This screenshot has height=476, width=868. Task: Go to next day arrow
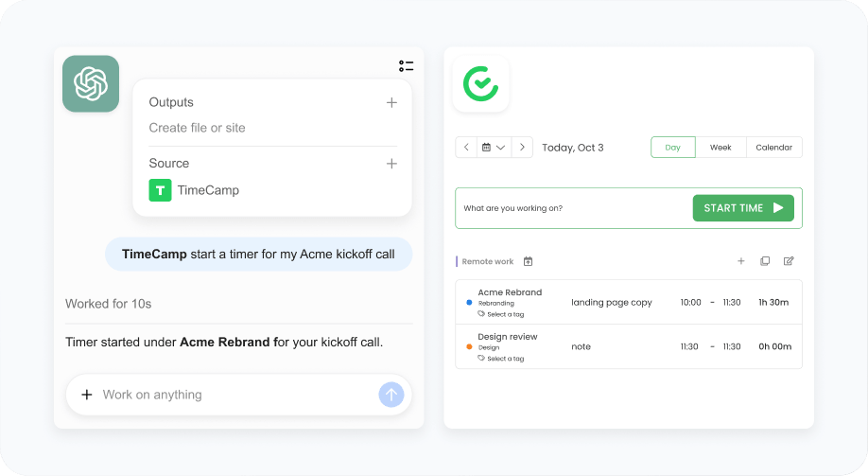(x=522, y=148)
